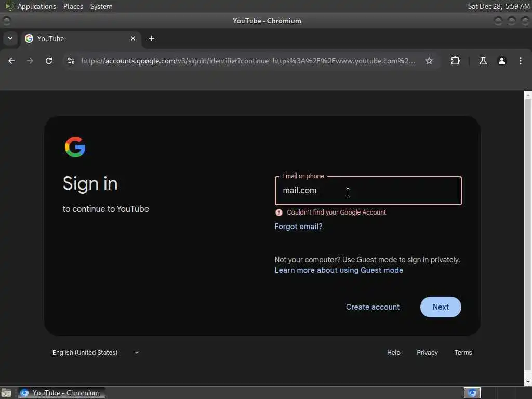Expand the tab search dropdown arrow
532x399 pixels.
pyautogui.click(x=10, y=38)
